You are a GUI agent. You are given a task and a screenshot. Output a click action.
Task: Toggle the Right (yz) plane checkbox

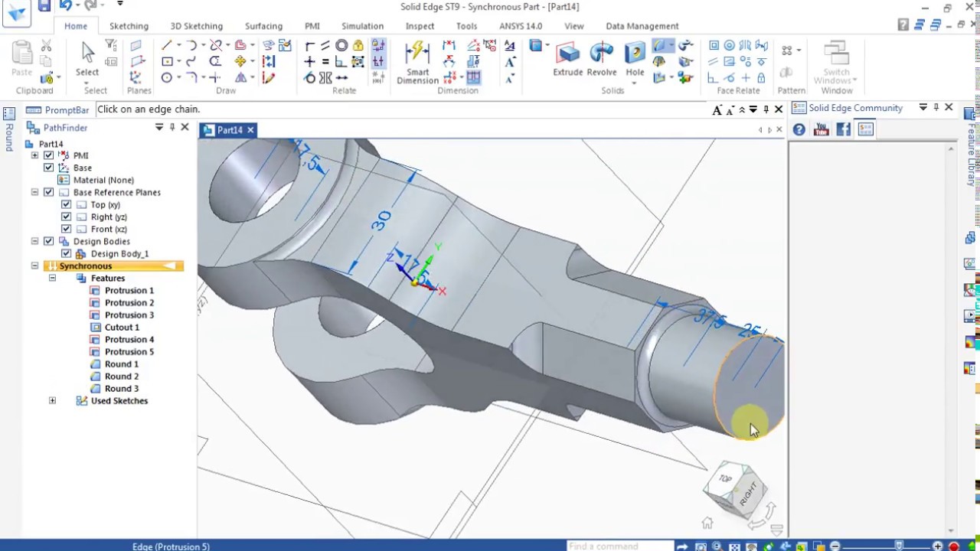click(x=66, y=217)
